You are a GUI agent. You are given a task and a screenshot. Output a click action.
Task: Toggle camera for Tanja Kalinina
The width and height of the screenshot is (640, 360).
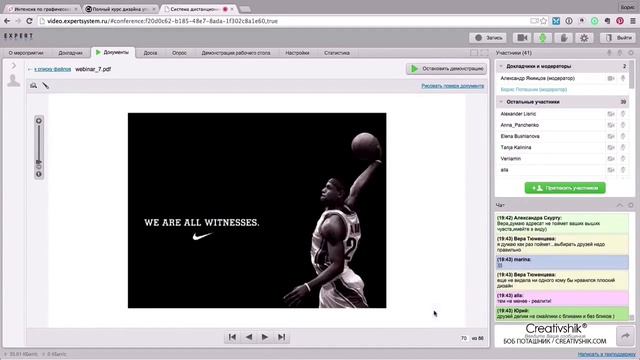point(611,148)
